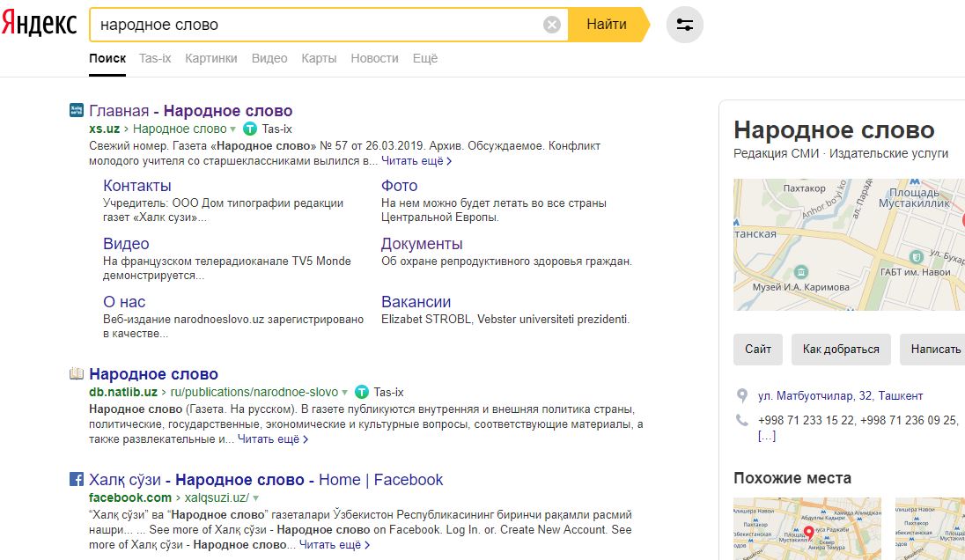
Task: Switch to Видео tab
Action: [x=269, y=58]
